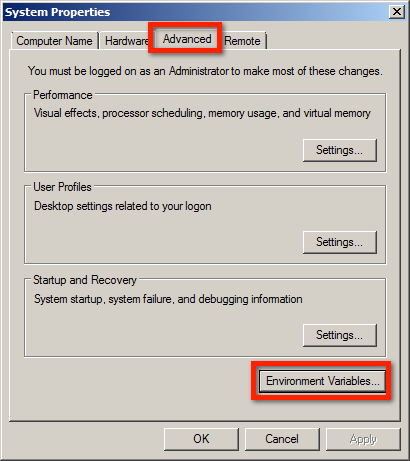410x461 pixels.
Task: Click the greyed-out Apply button
Action: tap(363, 439)
